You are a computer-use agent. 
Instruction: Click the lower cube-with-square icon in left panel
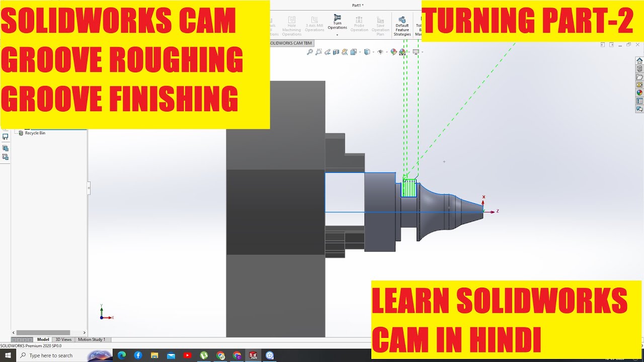pyautogui.click(x=5, y=157)
